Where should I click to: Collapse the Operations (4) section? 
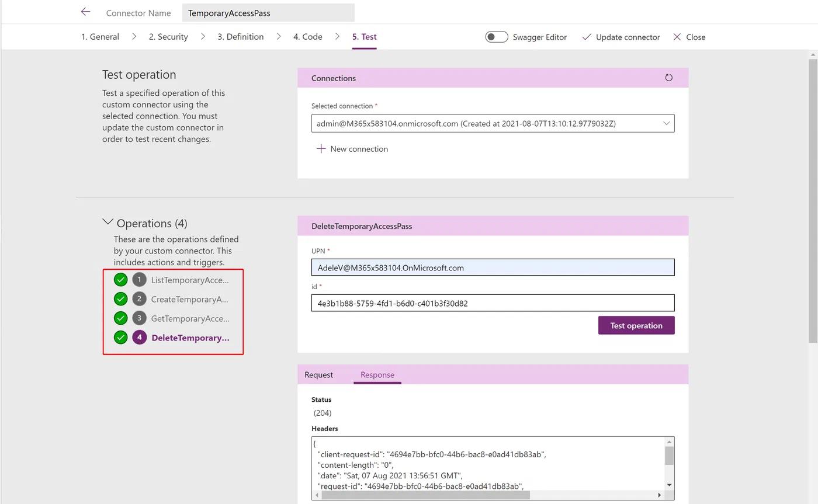tap(108, 223)
